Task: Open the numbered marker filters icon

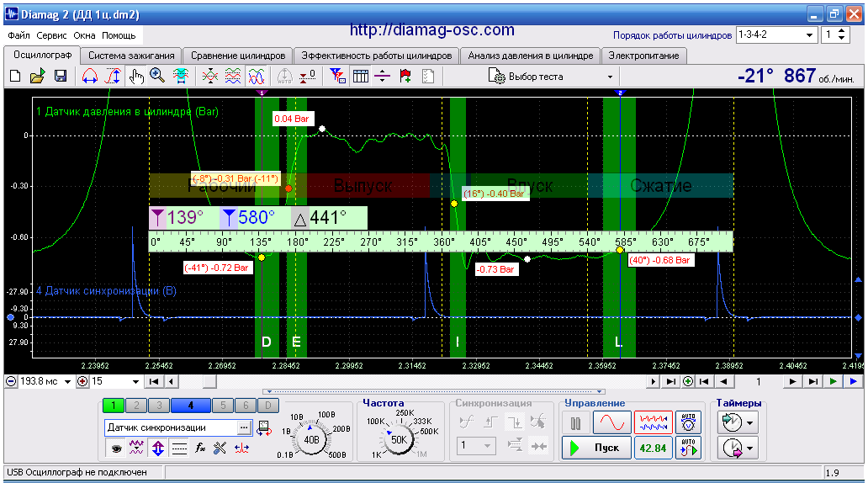Action: pos(337,76)
